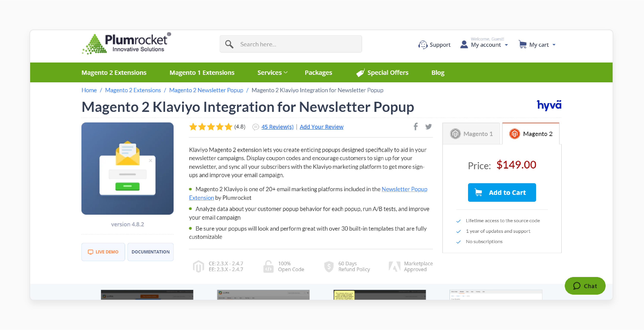Open the Documentation button

(x=151, y=252)
